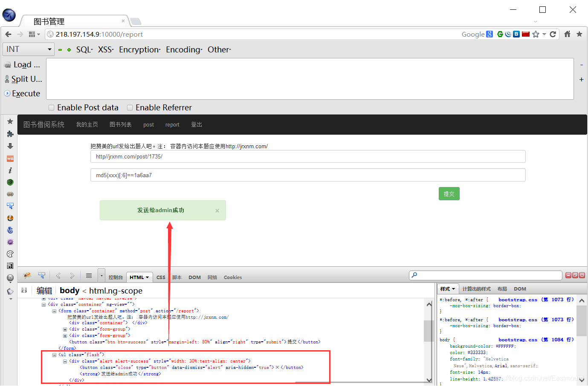Click the browser back arrow
This screenshot has width=588, height=386.
pyautogui.click(x=9, y=34)
